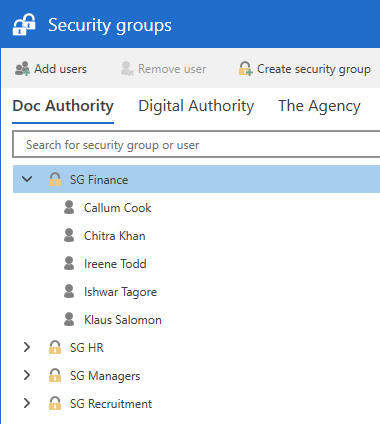The image size is (380, 424).
Task: Select user Callum Cook
Action: [117, 208]
